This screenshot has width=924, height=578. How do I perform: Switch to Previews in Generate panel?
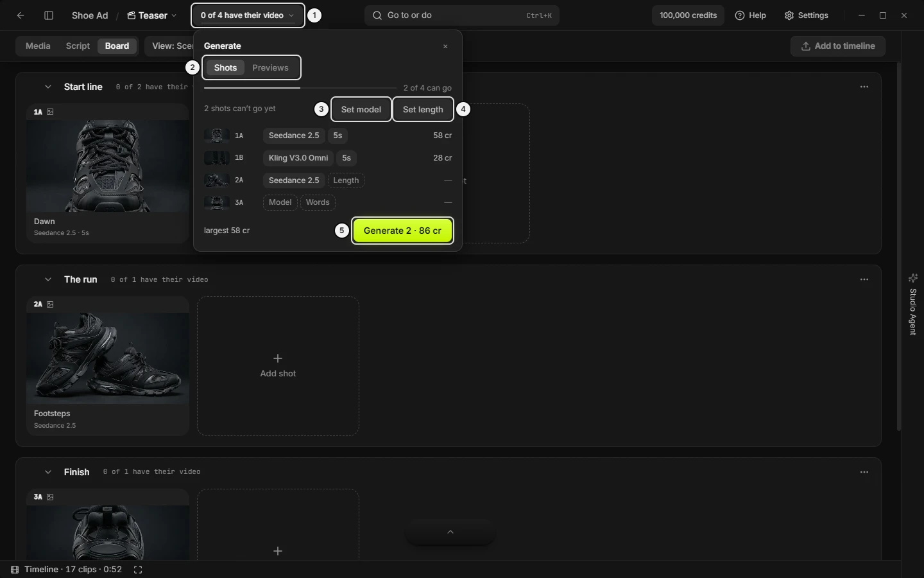tap(270, 68)
